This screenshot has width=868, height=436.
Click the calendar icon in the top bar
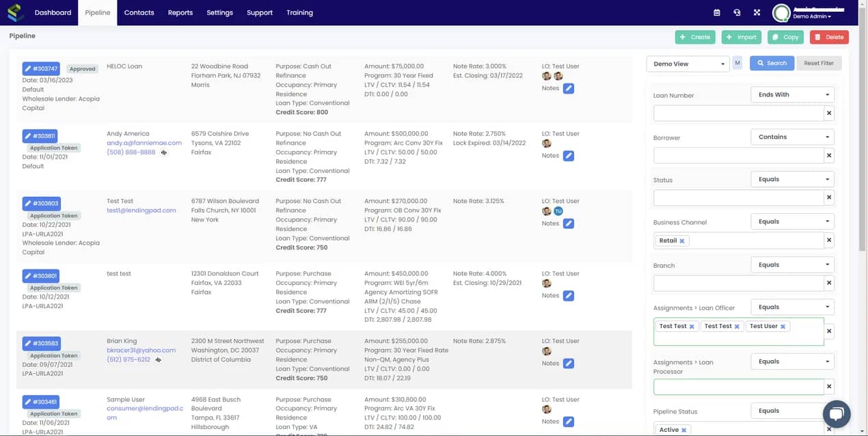[x=716, y=12]
